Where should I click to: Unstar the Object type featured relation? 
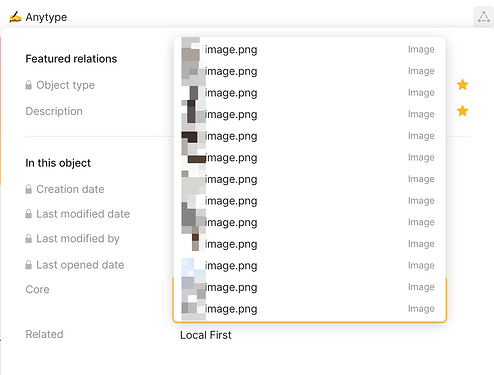click(x=462, y=85)
